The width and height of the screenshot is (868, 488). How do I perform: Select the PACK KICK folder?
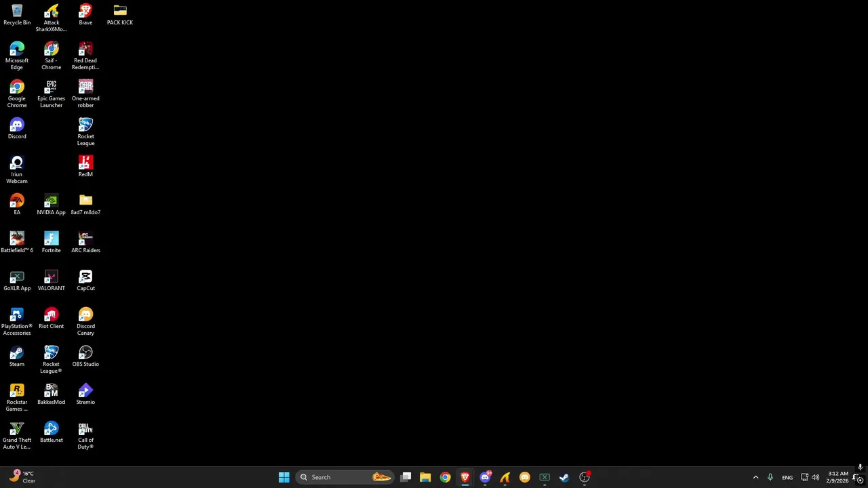tap(120, 15)
